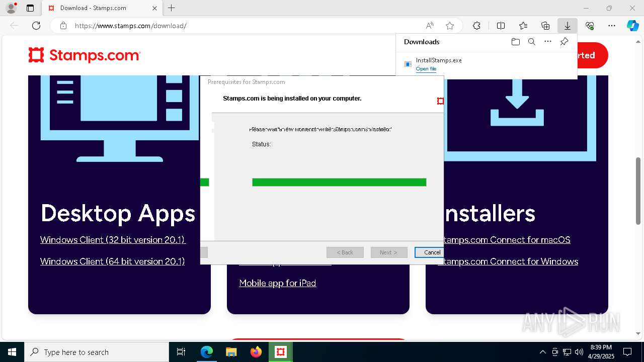Image resolution: width=644 pixels, height=362 pixels.
Task: Cancel the Stamps.com installation
Action: pyautogui.click(x=429, y=252)
